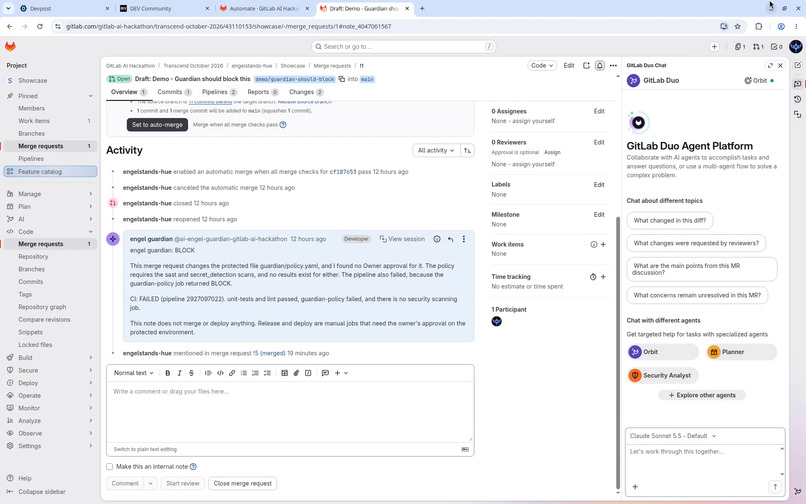Screen dimensions: 806x504
Task: Insert a link in comment editor
Action: [x=232, y=373]
